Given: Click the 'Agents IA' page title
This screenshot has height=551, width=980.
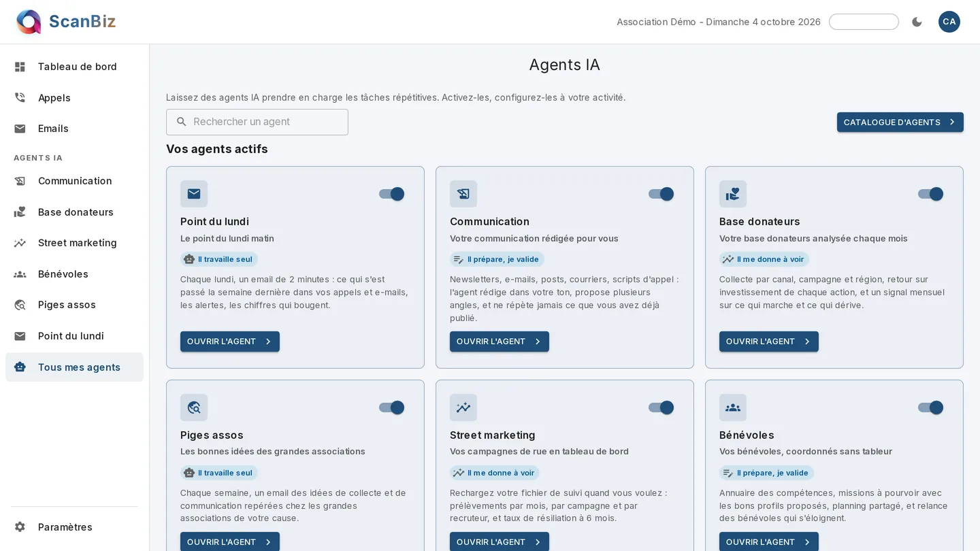Looking at the screenshot, I should tap(565, 65).
